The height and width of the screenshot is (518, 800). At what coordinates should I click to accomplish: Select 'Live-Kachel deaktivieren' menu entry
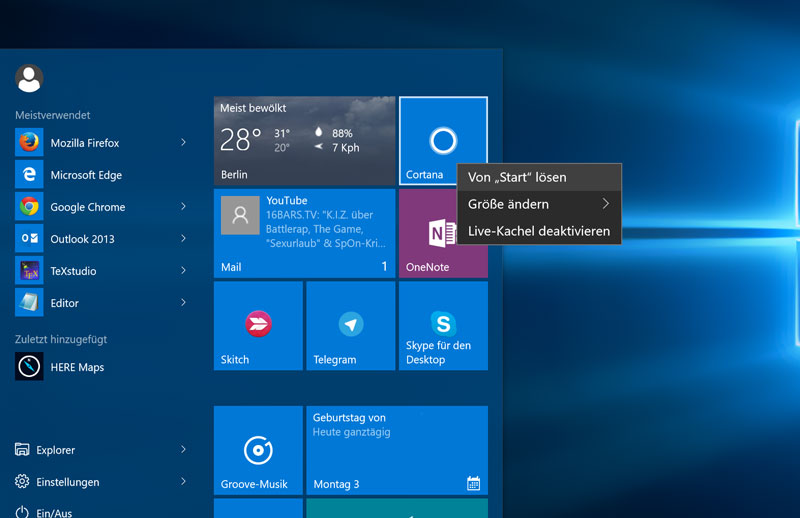pyautogui.click(x=539, y=231)
